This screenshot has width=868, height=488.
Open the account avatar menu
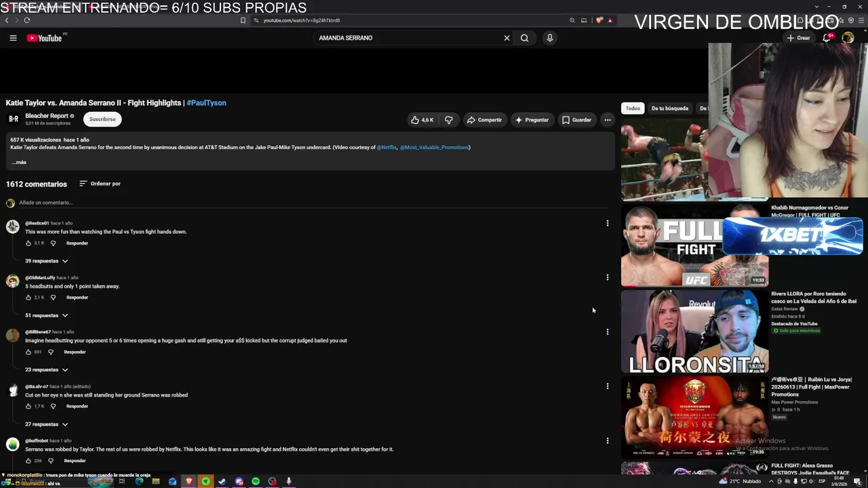[848, 38]
